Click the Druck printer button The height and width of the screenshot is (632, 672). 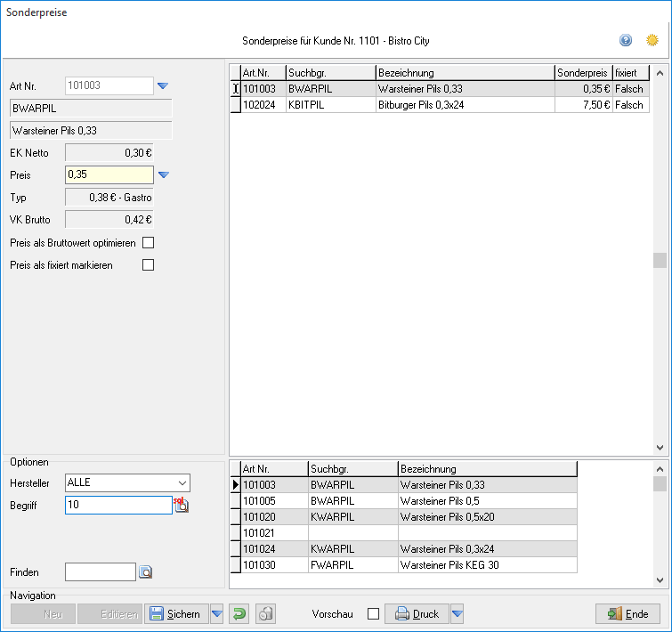tap(417, 614)
